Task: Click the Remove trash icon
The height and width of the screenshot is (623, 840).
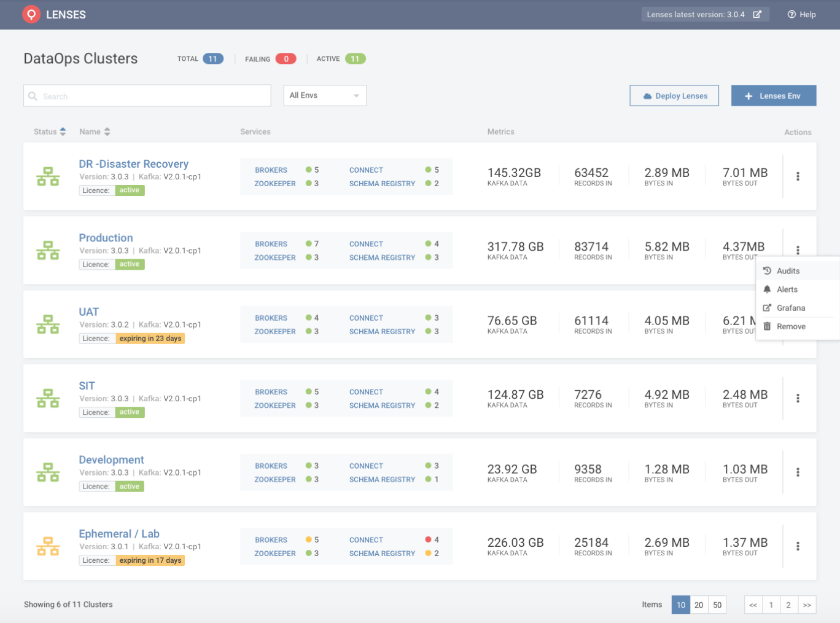Action: 767,326
